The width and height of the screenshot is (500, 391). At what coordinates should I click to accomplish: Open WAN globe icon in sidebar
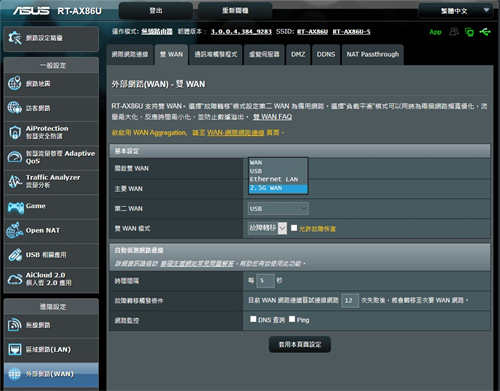point(15,374)
